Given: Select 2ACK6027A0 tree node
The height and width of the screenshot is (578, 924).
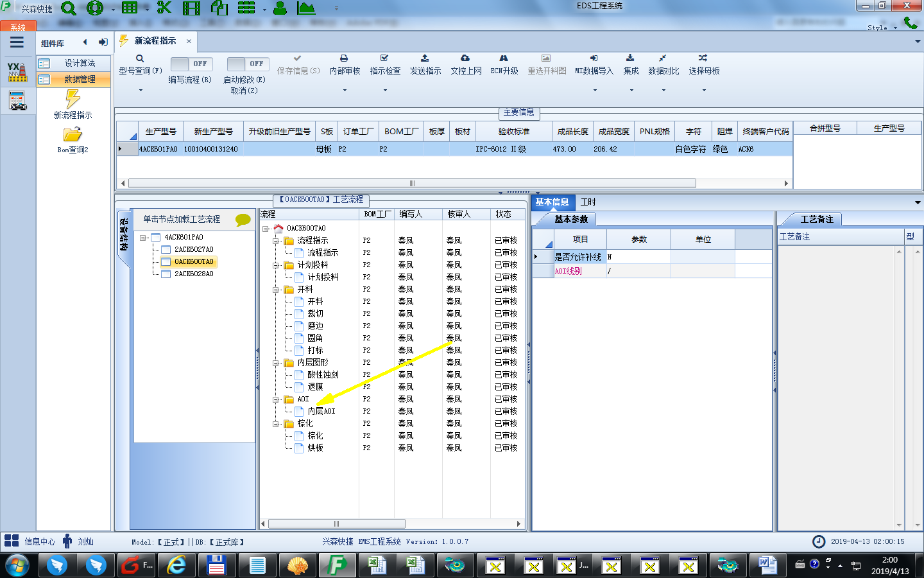Looking at the screenshot, I should point(194,249).
